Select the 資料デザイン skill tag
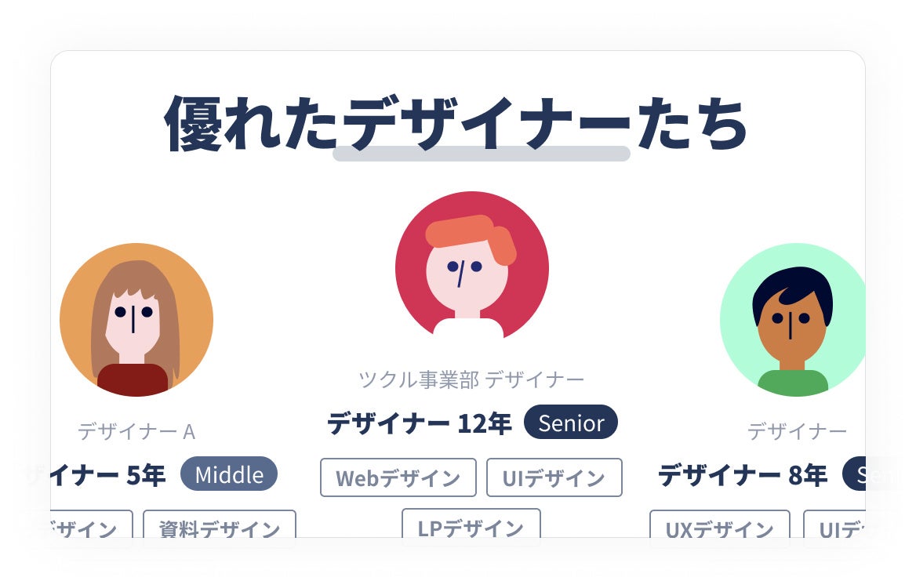The image size is (916, 588). click(x=219, y=528)
